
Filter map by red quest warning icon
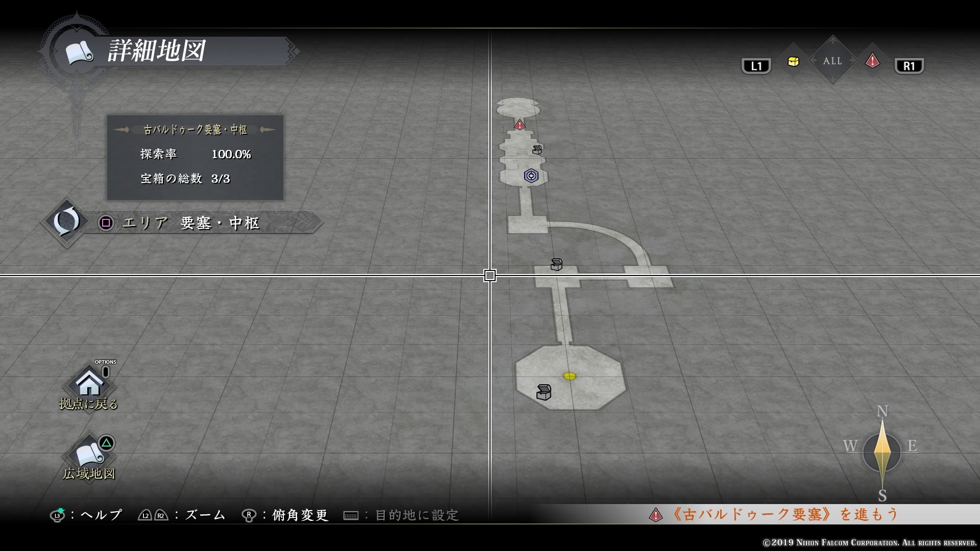[x=872, y=61]
